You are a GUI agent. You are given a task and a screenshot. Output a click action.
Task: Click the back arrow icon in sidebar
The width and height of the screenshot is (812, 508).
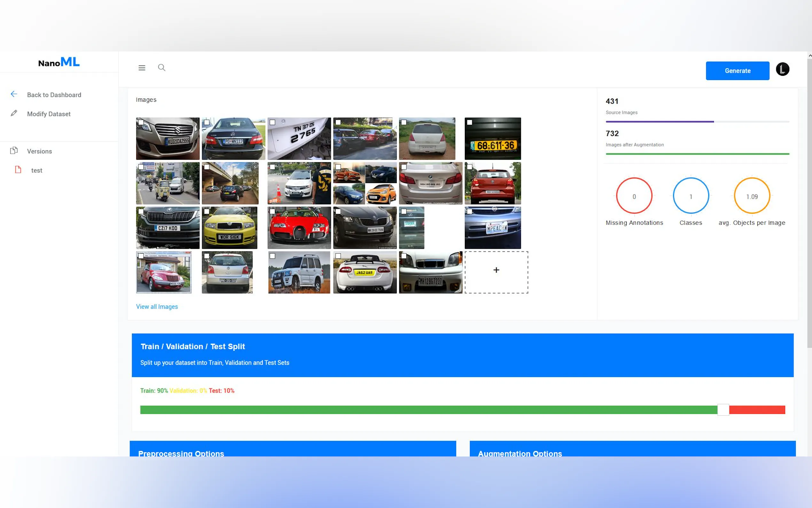[14, 94]
